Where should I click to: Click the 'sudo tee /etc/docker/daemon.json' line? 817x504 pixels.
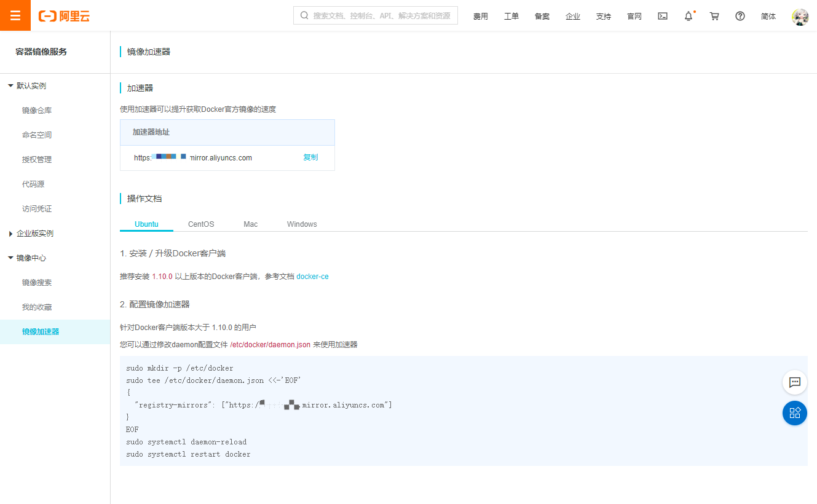[213, 380]
